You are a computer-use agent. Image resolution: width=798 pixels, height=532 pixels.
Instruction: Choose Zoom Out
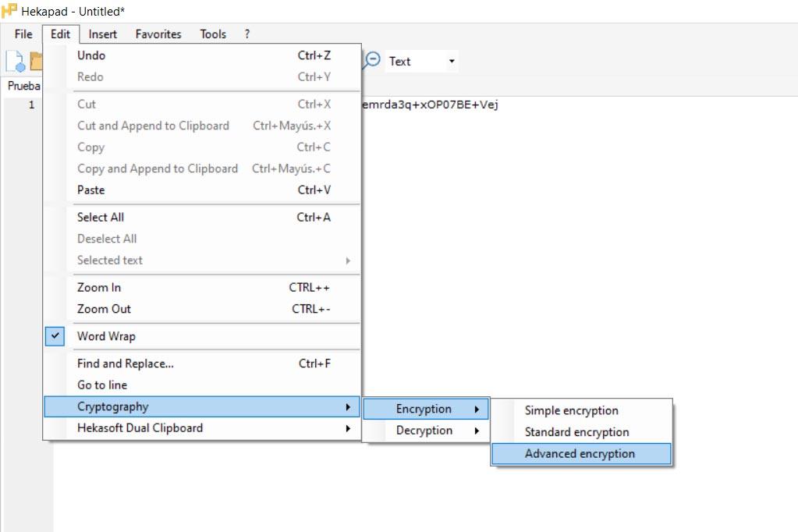pos(202,309)
